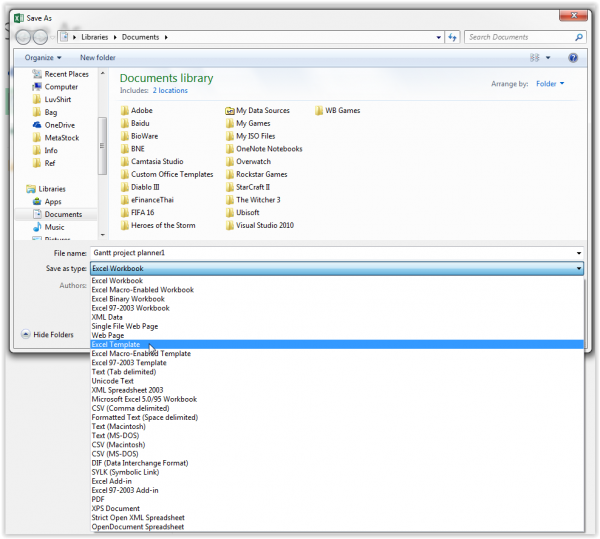Image resolution: width=600 pixels, height=539 pixels.
Task: Click the Camtasia Studio folder icon
Action: [124, 161]
